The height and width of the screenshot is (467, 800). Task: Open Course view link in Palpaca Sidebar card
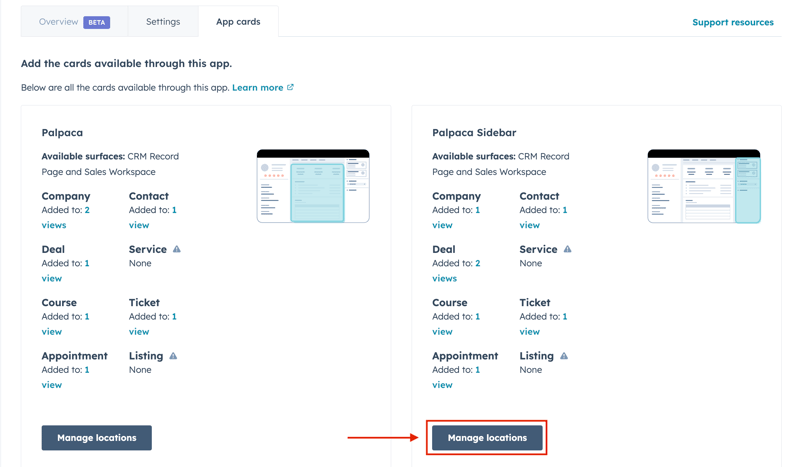coord(443,332)
